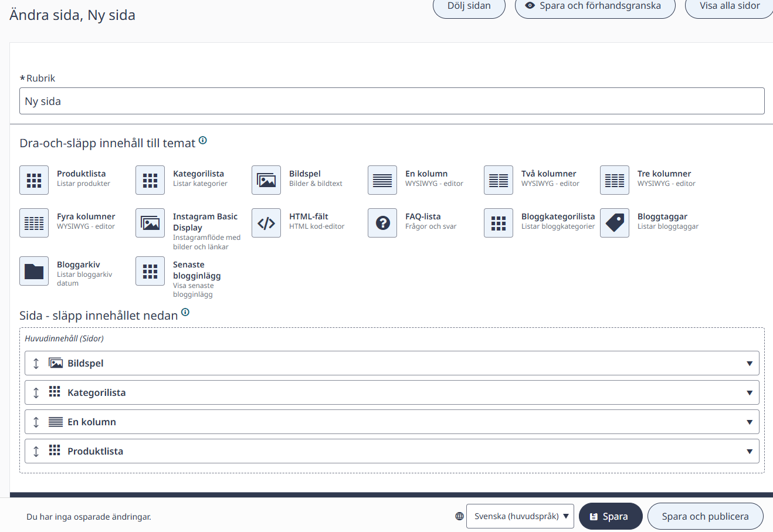Image resolution: width=773 pixels, height=532 pixels.
Task: Pick the Bildspel image slideshow icon
Action: click(266, 180)
